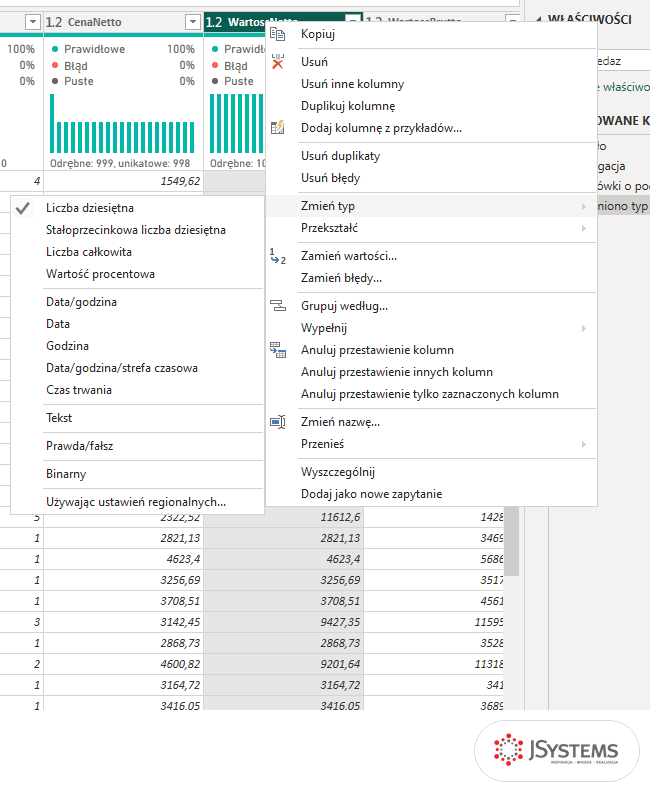Viewport: 650px width, 792px height.
Task: Open the Przenieś menu entry
Action: (431, 444)
